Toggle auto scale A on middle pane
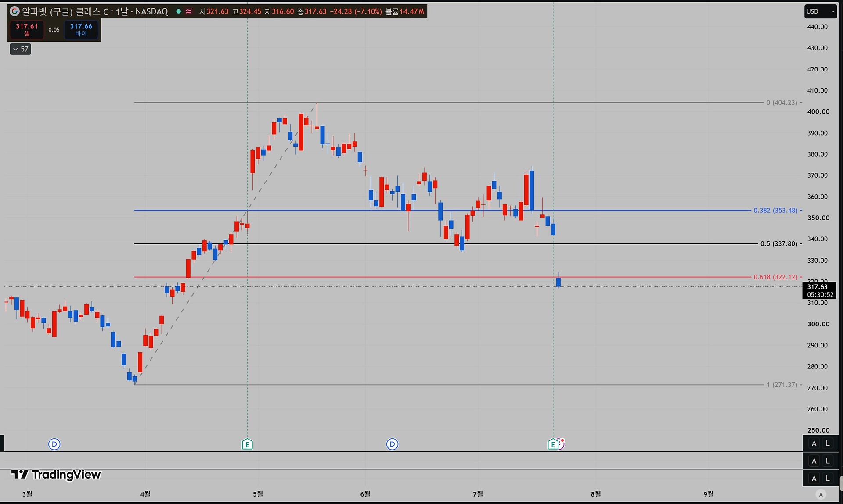 814,461
